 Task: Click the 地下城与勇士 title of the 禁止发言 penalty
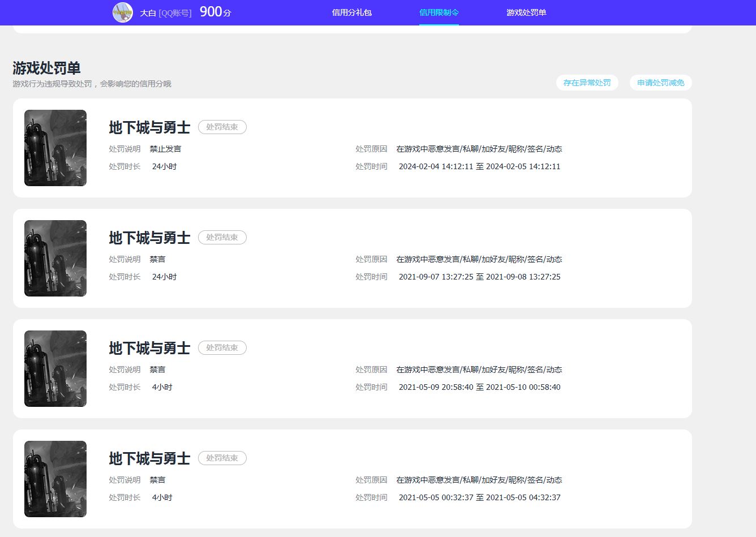(x=149, y=128)
